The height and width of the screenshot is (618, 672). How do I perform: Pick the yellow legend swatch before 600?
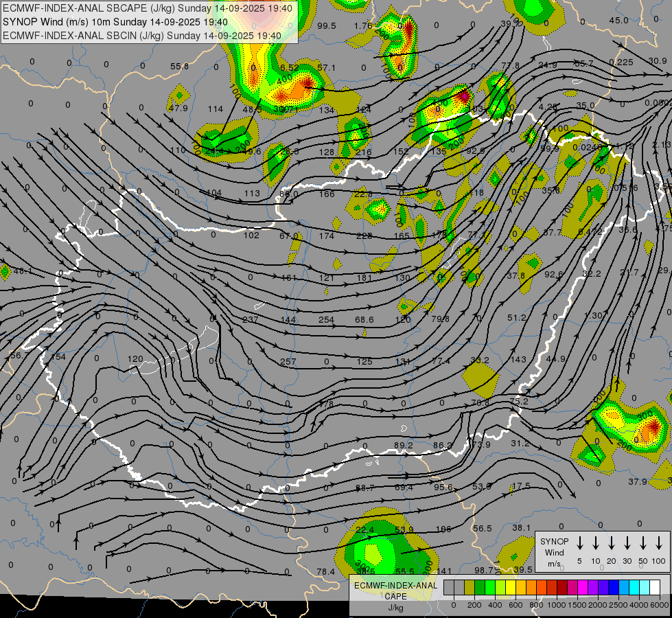pyautogui.click(x=511, y=588)
